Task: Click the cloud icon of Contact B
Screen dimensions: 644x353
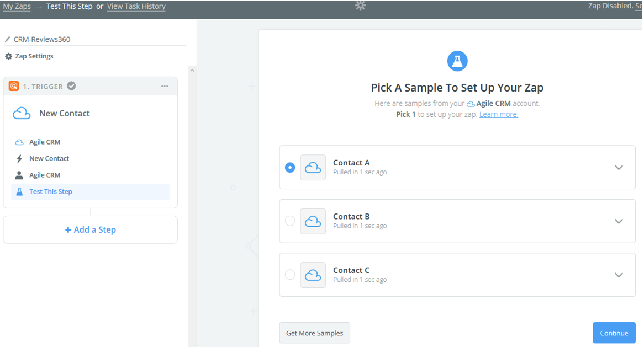Action: click(x=313, y=221)
